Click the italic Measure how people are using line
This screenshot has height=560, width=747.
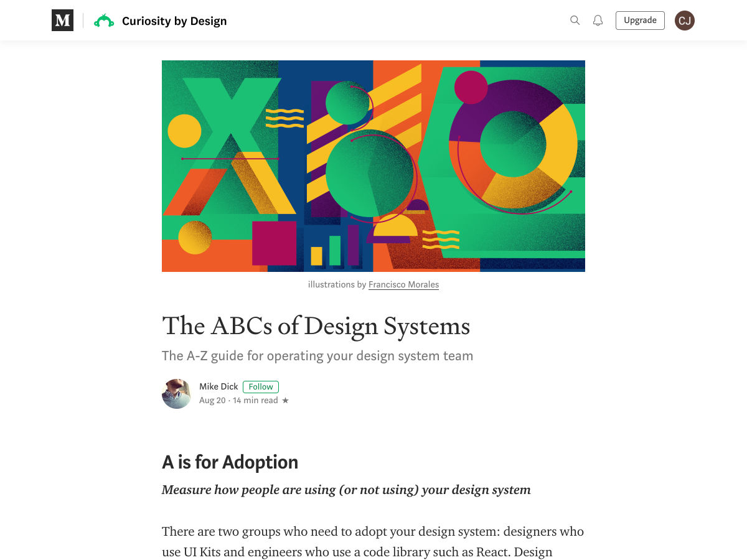coord(346,490)
